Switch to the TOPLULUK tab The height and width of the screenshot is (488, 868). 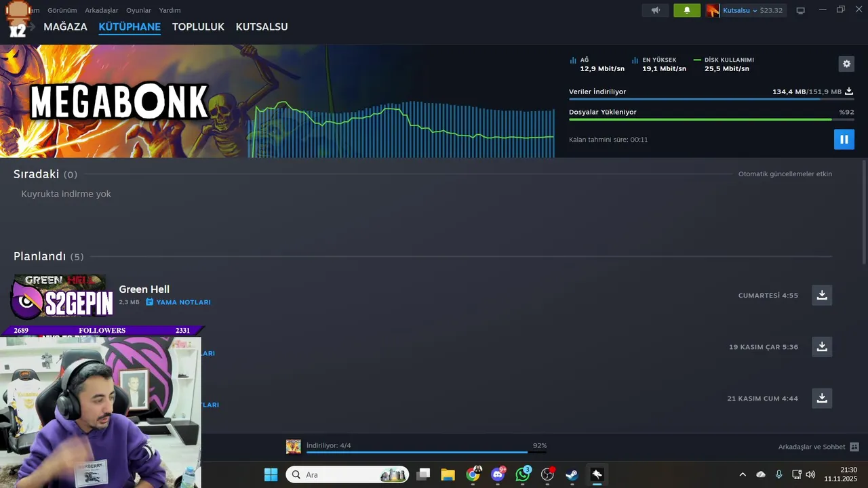pos(198,26)
